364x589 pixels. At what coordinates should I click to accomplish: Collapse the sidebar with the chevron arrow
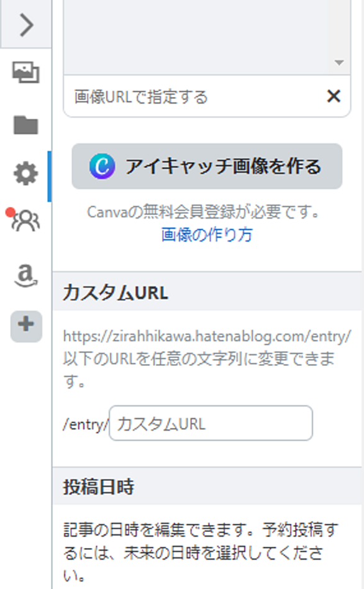(x=26, y=24)
